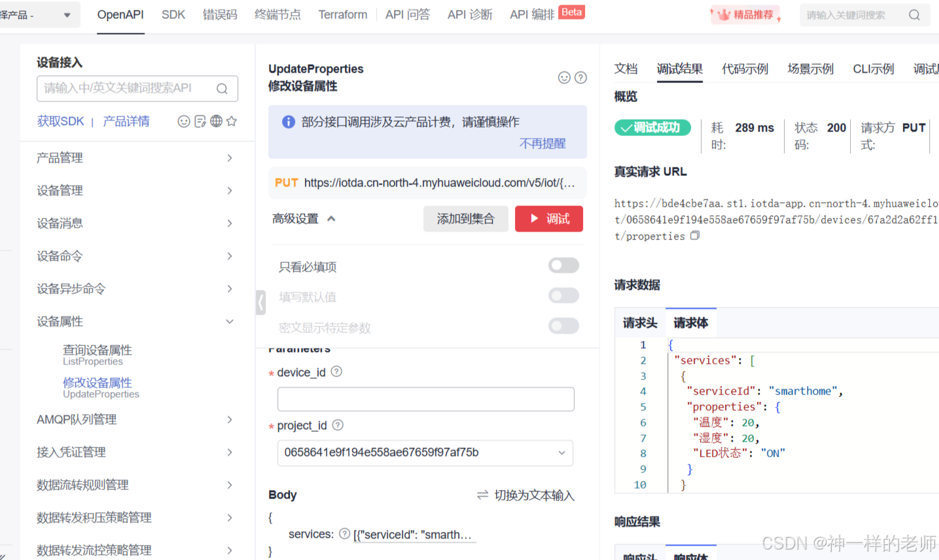939x560 pixels.
Task: Copy the real request URL
Action: (695, 236)
